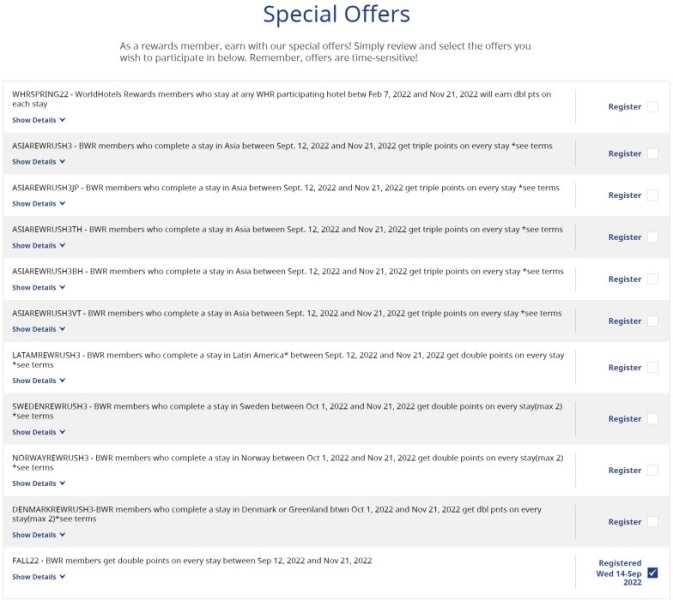673x600 pixels.
Task: Uncheck the registered FALL22 offer checkbox
Action: point(652,573)
